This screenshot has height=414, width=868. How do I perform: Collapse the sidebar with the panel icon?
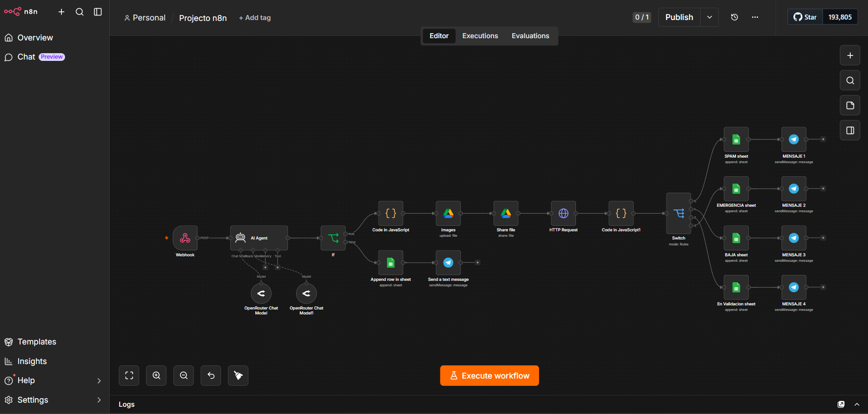click(x=98, y=12)
